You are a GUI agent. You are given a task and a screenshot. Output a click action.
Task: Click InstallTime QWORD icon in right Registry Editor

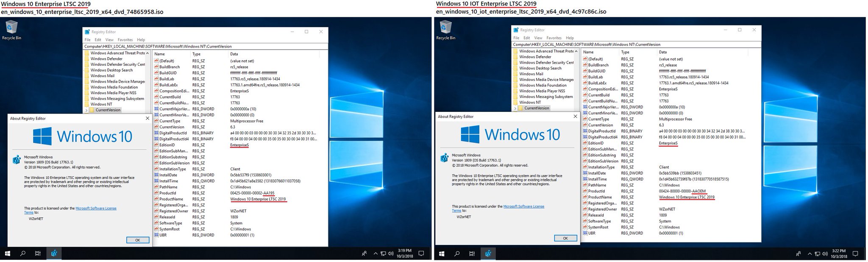pyautogui.click(x=585, y=179)
